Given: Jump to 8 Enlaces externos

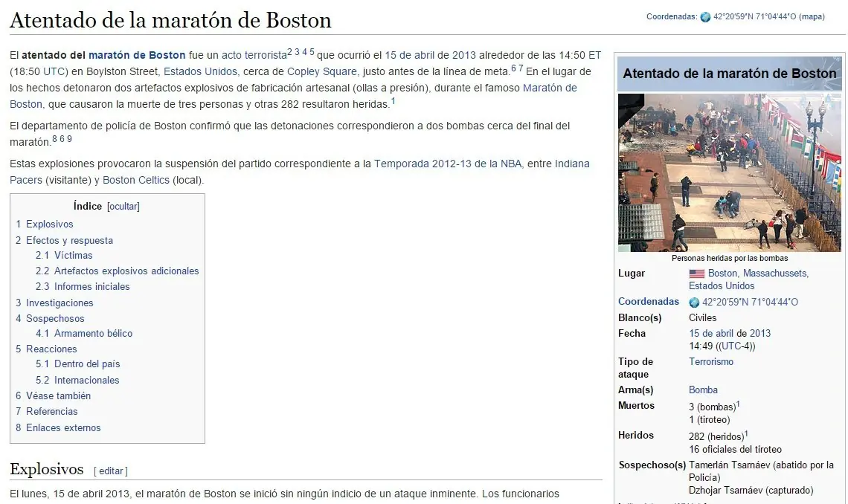Looking at the screenshot, I should pos(58,428).
